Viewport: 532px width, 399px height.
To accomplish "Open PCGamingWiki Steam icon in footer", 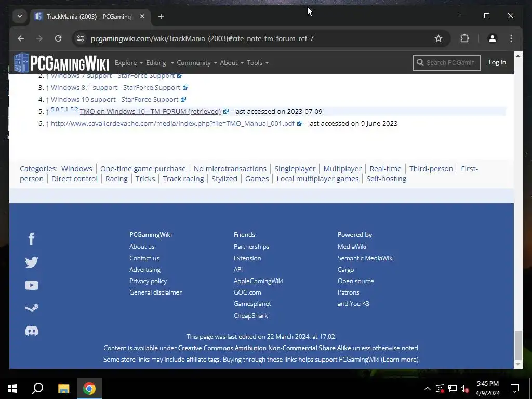I will (x=32, y=308).
